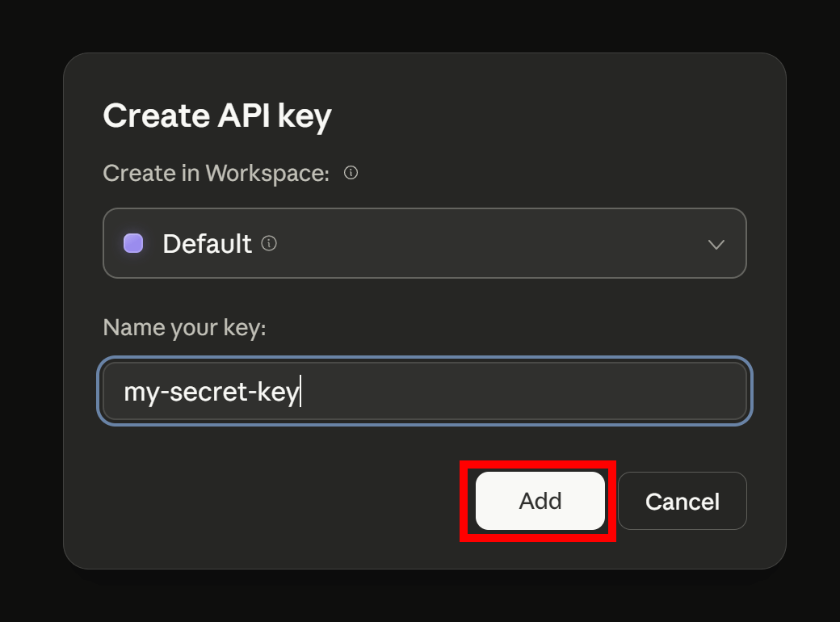Click the purple Default workspace color square
This screenshot has height=622, width=840.
coord(133,243)
